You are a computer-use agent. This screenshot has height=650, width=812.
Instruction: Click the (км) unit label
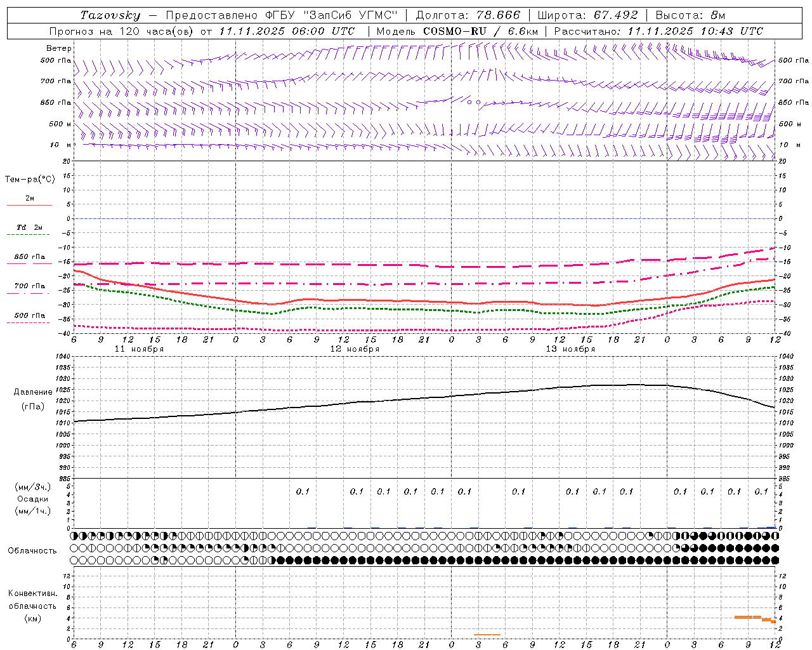(x=32, y=618)
